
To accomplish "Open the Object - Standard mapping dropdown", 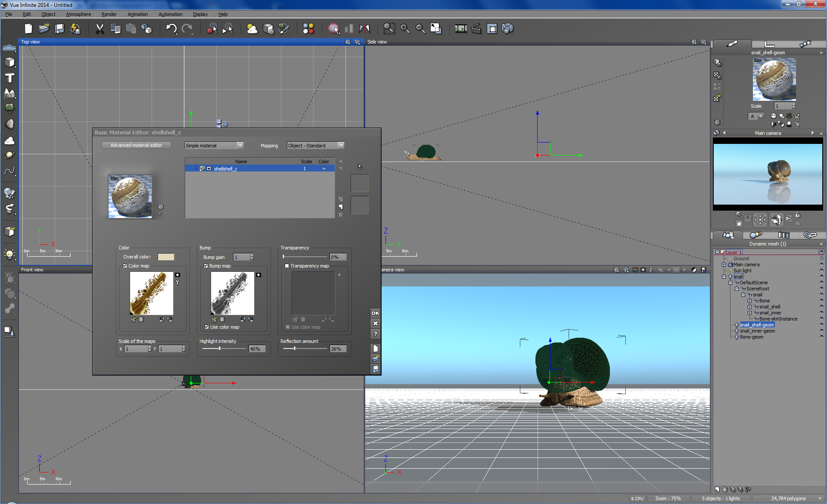I will [x=315, y=146].
